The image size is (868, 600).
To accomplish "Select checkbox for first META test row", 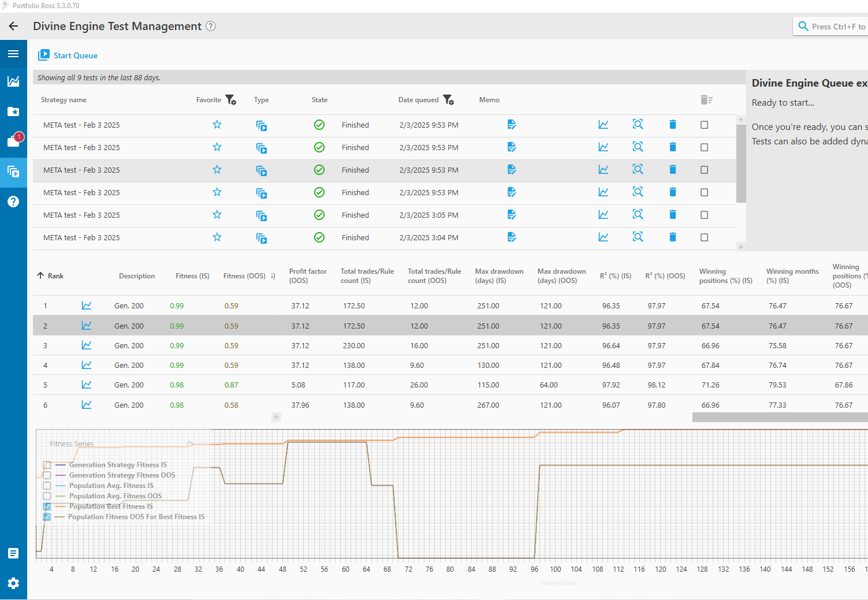I will coord(704,125).
